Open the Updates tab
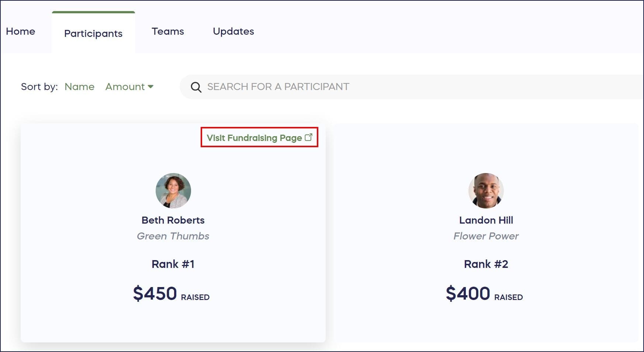The width and height of the screenshot is (644, 352). tap(233, 31)
